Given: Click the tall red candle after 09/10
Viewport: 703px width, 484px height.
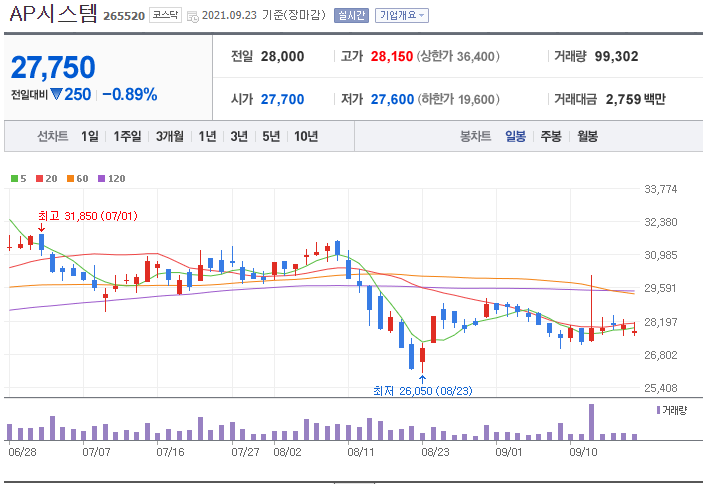Looking at the screenshot, I should click(x=592, y=308).
